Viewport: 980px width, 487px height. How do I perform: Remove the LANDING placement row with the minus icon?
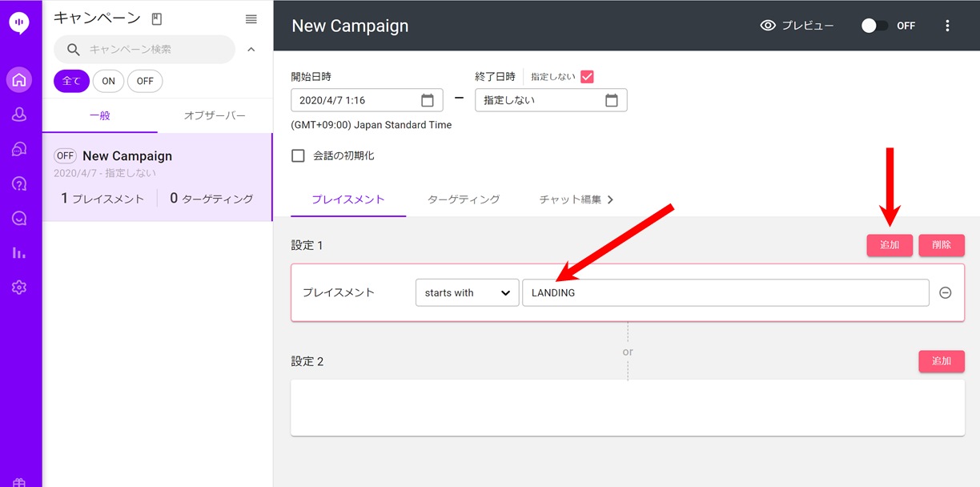tap(946, 293)
